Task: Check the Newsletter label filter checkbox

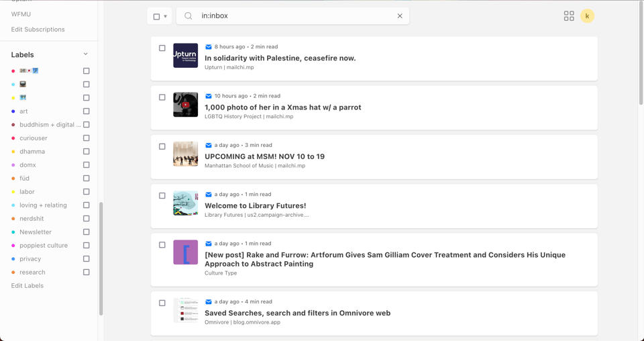Action: (x=87, y=232)
